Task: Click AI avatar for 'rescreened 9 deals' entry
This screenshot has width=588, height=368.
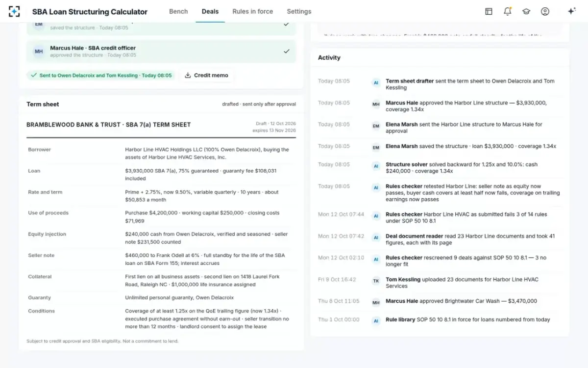Action: [x=376, y=259]
